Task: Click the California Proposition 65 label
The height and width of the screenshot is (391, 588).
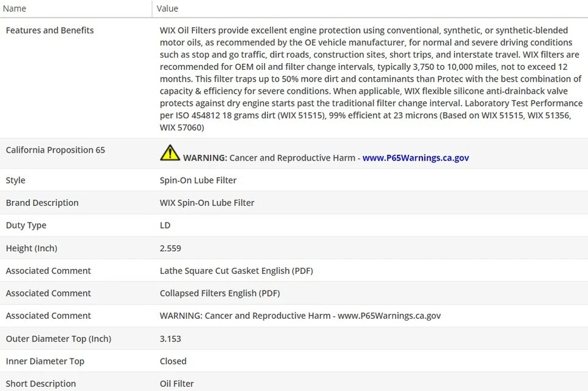Action: [55, 150]
